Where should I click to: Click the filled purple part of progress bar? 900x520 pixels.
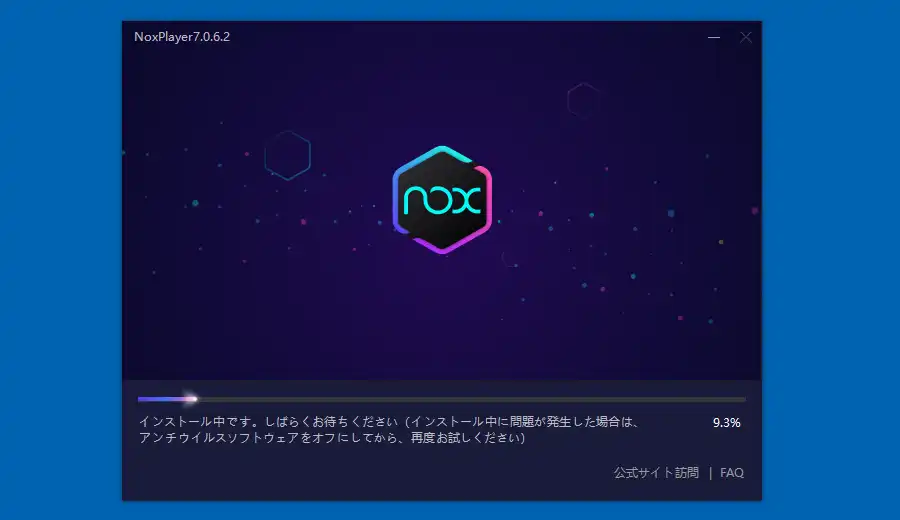[160, 399]
